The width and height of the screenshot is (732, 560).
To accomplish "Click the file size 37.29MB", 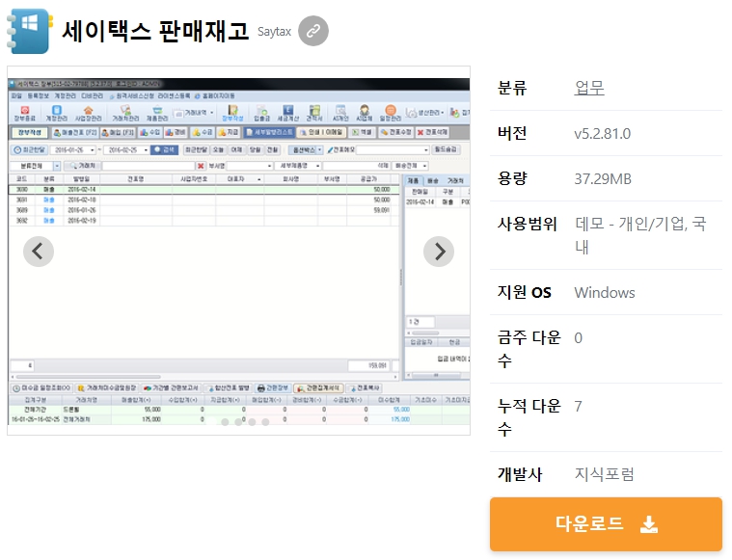I will click(603, 178).
